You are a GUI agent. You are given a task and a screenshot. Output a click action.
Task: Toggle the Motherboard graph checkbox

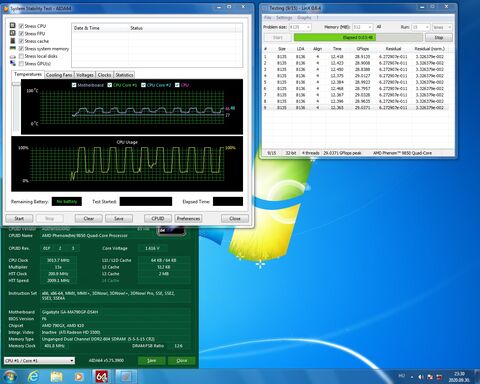[74, 85]
